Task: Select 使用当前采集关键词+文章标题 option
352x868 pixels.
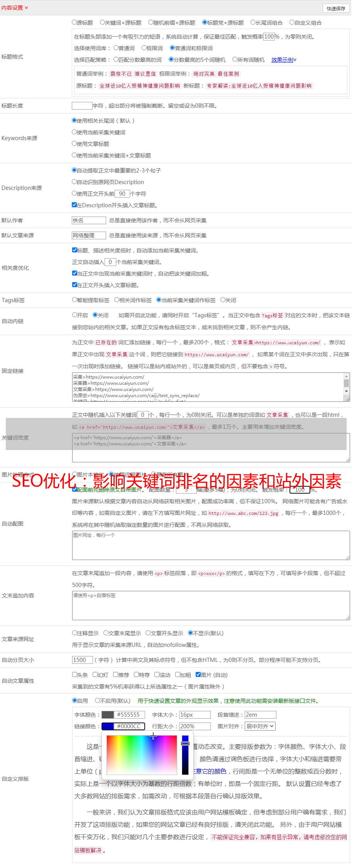Action: [x=74, y=155]
